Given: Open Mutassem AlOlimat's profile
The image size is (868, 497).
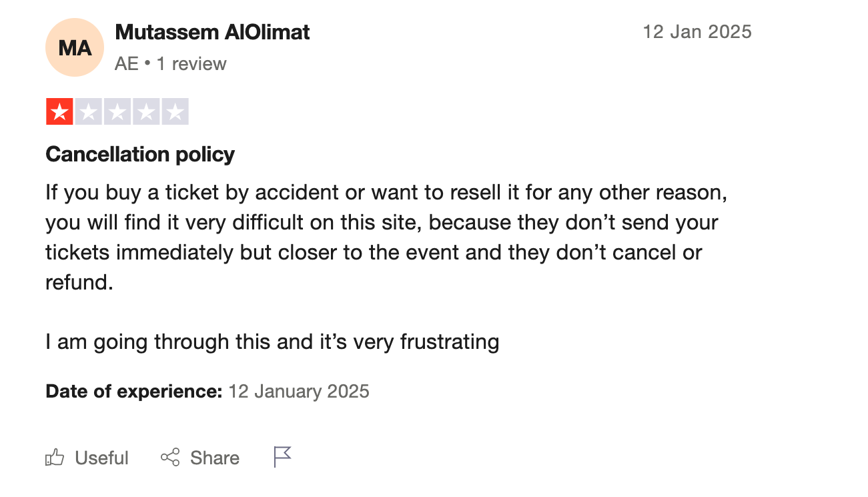Looking at the screenshot, I should click(x=212, y=31).
